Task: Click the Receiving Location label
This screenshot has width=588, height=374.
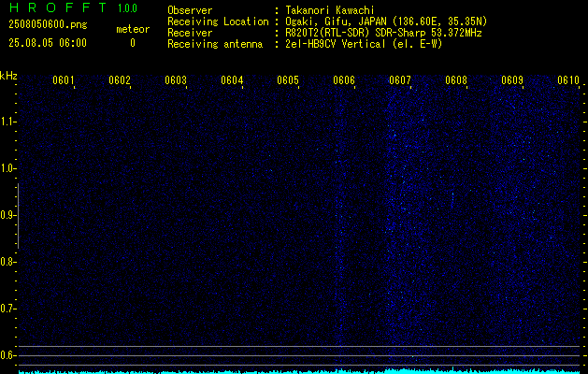Action: (218, 22)
